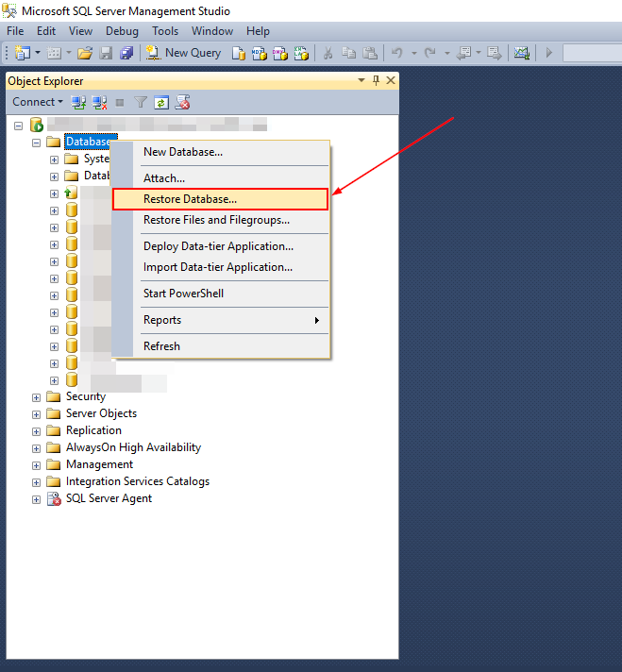Select New Database... from context menu

[221, 152]
